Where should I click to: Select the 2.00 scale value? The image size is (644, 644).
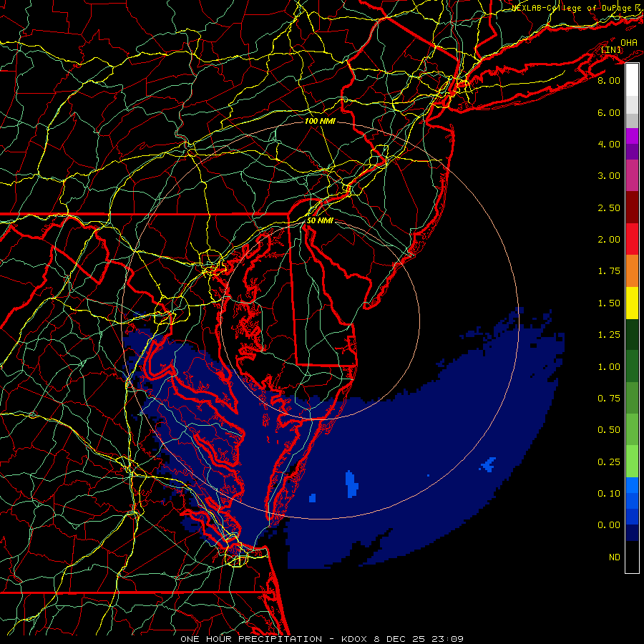(609, 240)
